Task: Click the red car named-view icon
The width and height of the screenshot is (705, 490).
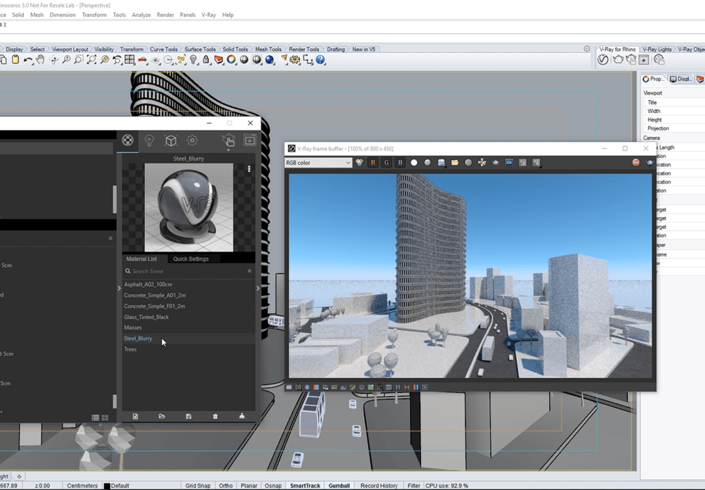Action: pos(143,60)
